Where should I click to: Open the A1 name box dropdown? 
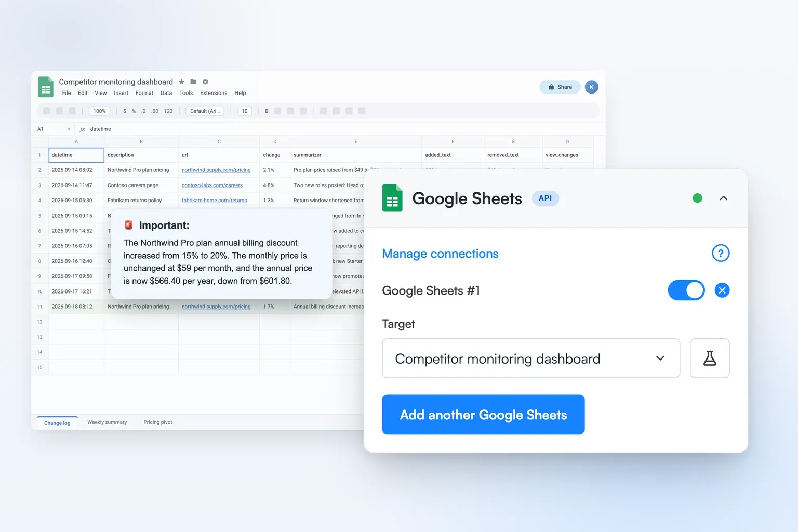pyautogui.click(x=69, y=129)
